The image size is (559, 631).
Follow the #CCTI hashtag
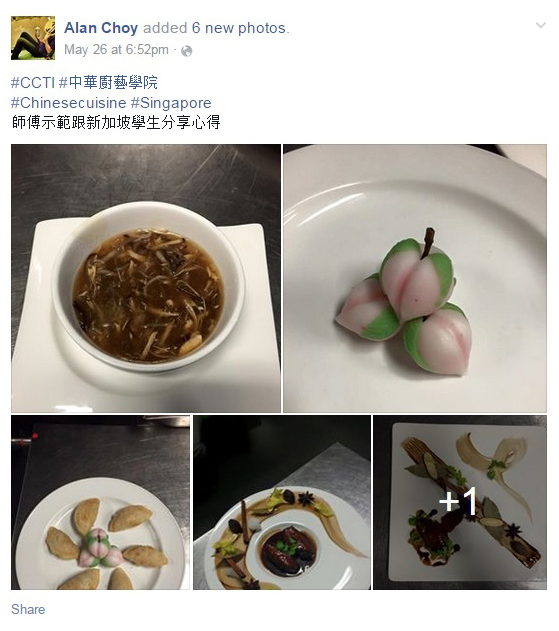pyautogui.click(x=33, y=82)
